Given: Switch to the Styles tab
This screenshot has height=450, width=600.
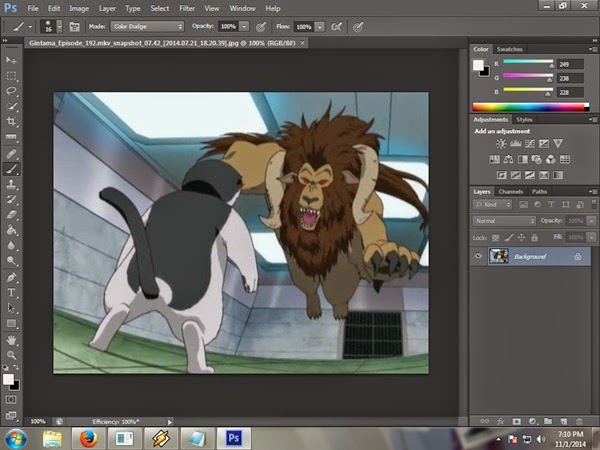Looking at the screenshot, I should point(524,119).
